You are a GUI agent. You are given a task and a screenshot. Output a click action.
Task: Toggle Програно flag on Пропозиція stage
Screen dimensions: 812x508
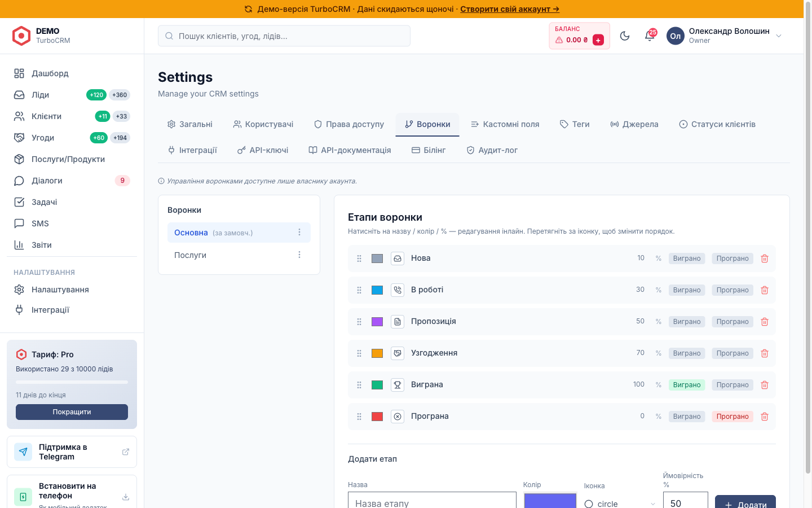point(732,322)
